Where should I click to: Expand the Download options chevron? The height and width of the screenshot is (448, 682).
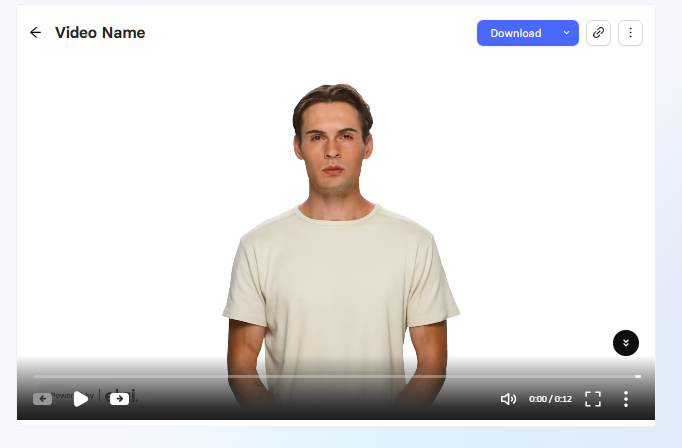566,33
